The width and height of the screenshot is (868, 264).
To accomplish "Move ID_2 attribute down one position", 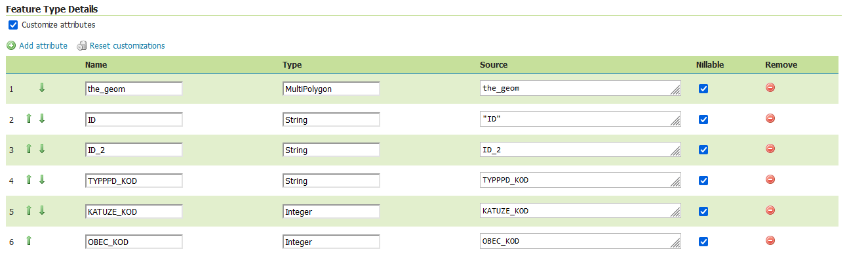I will click(42, 149).
